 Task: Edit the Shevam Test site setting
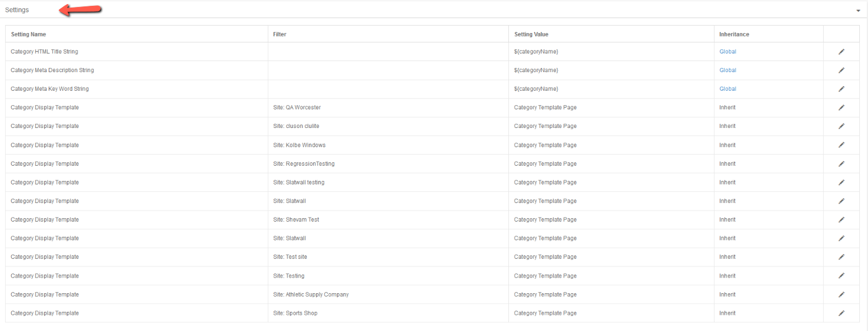coord(841,219)
